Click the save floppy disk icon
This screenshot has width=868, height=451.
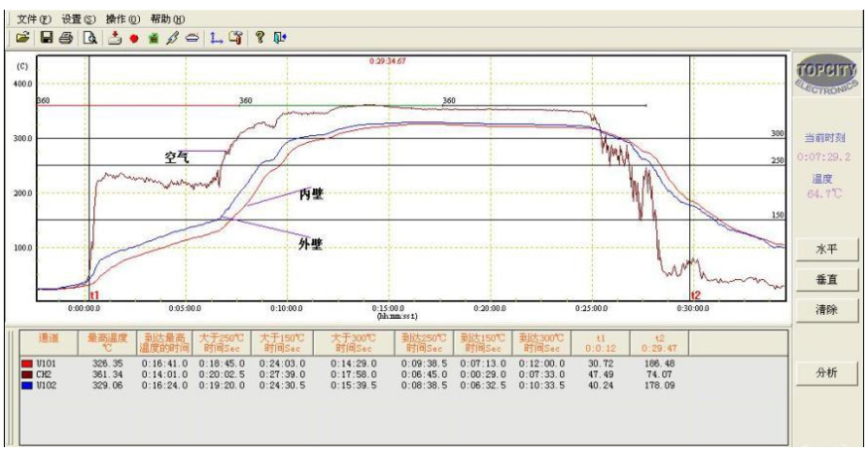[46, 37]
